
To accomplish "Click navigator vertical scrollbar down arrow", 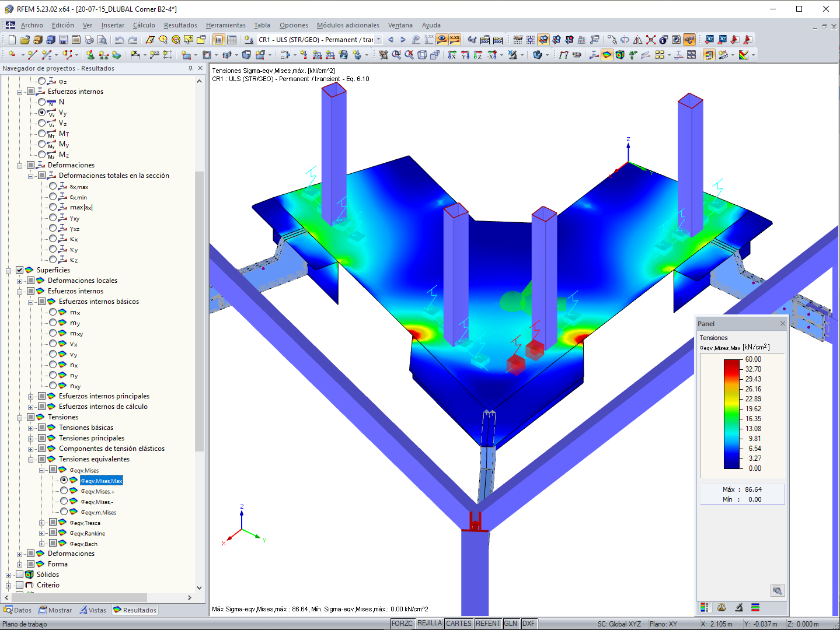I will 200,588.
